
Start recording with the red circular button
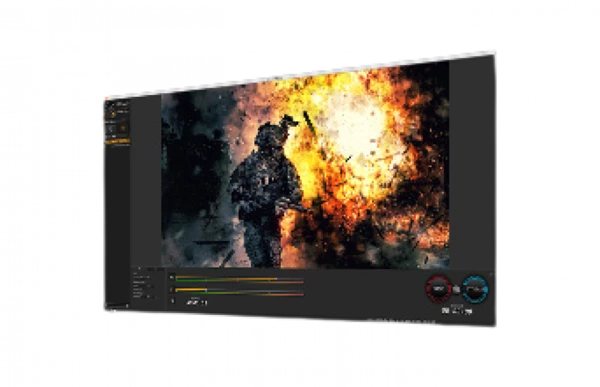pos(439,289)
